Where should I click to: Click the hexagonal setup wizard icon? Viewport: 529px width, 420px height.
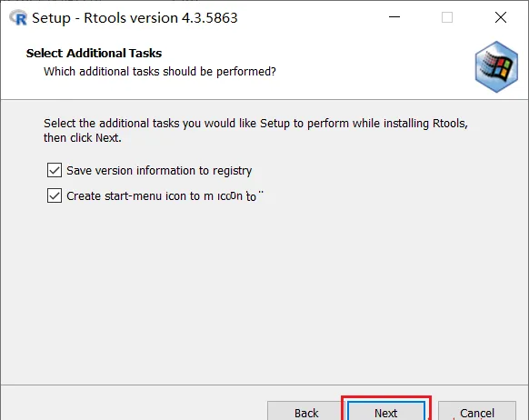[x=496, y=66]
